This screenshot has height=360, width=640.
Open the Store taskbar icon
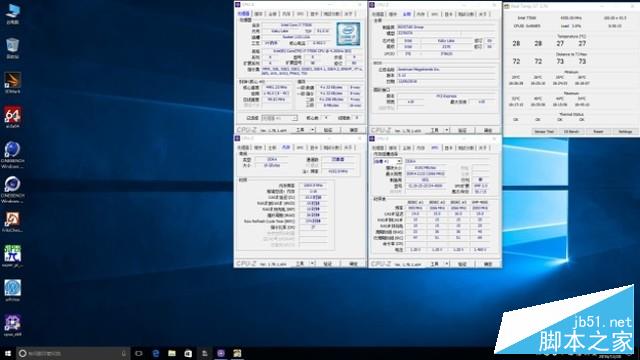pos(188,353)
